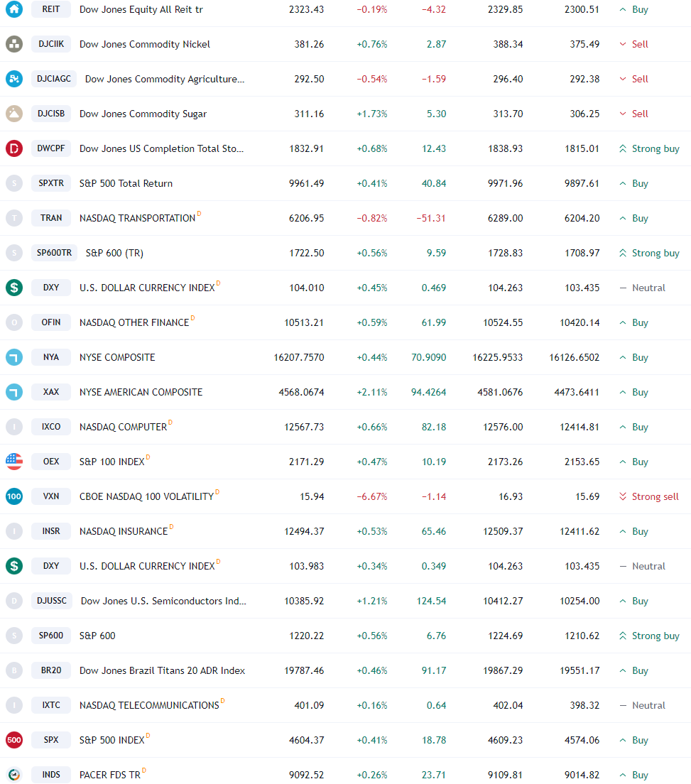Open S&P 500 Total Return link
This screenshot has width=691, height=784.
[126, 183]
